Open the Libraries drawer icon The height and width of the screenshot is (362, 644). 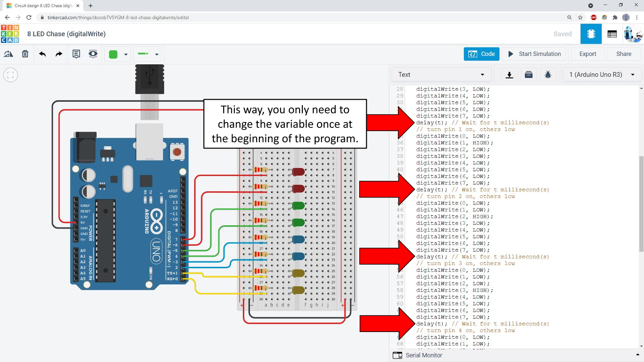(529, 75)
